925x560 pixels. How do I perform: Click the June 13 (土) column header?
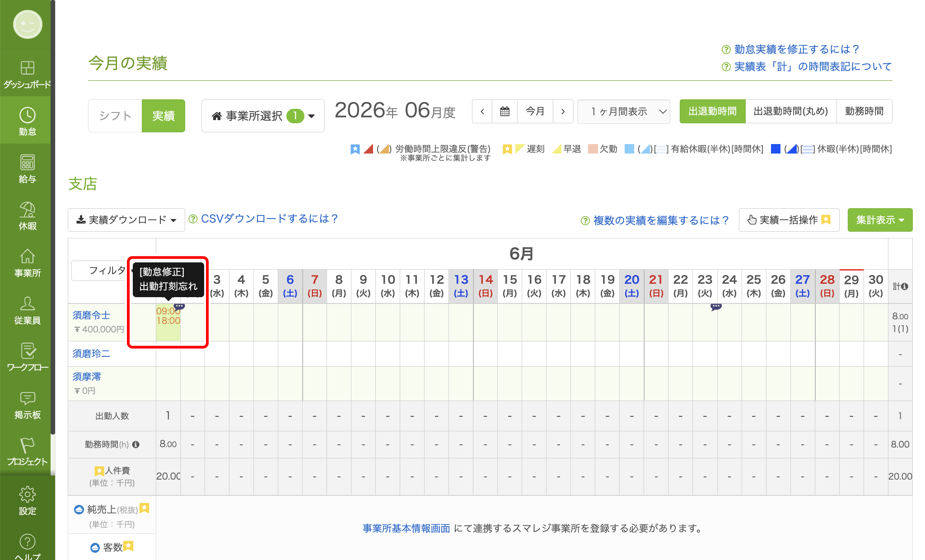click(461, 286)
